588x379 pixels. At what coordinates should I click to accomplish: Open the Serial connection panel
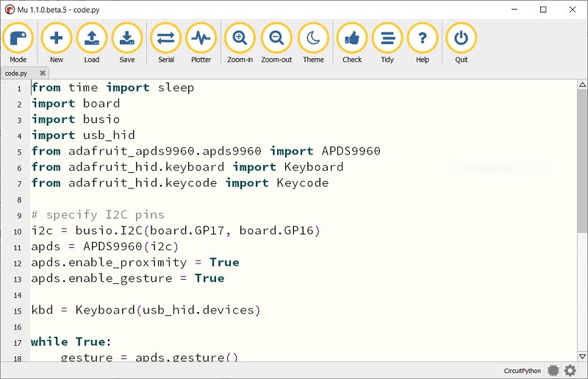click(x=165, y=38)
